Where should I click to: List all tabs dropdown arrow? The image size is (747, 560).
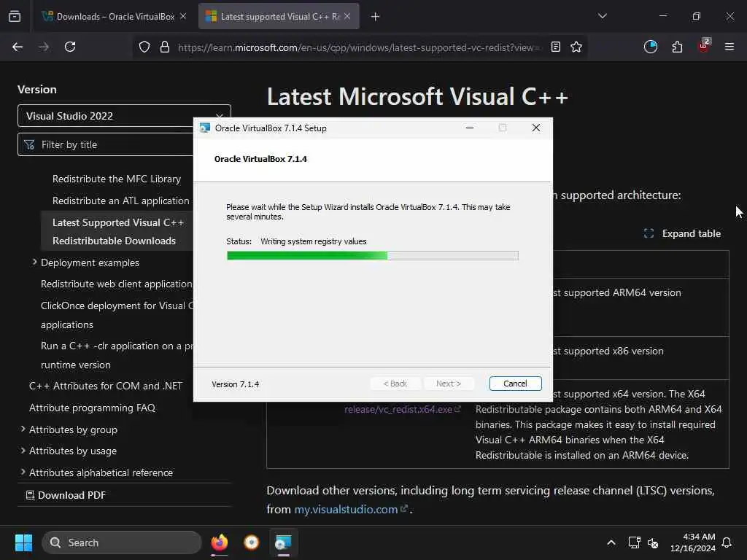pyautogui.click(x=602, y=16)
